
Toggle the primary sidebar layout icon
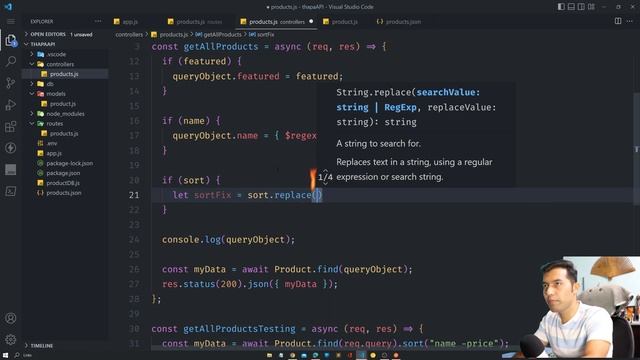(561, 7)
